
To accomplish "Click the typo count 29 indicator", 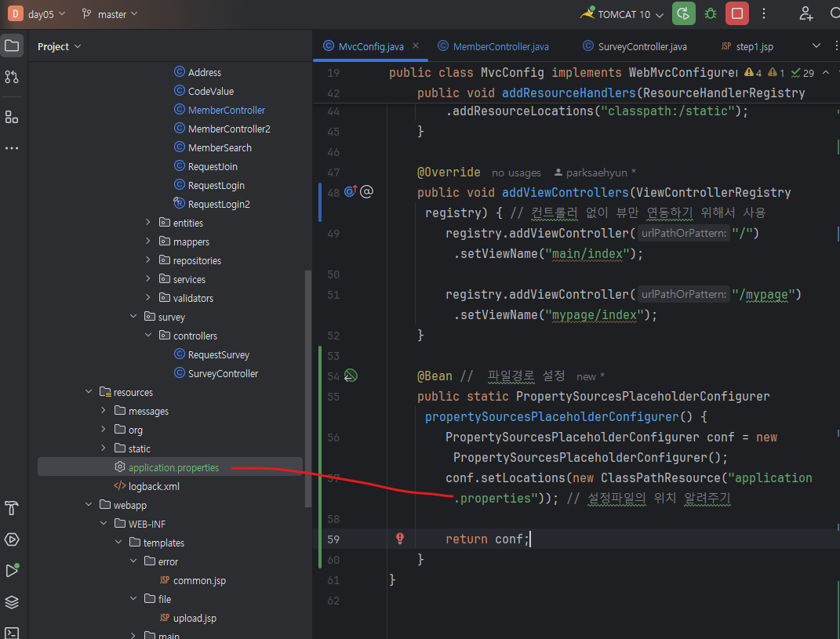I will (x=802, y=72).
